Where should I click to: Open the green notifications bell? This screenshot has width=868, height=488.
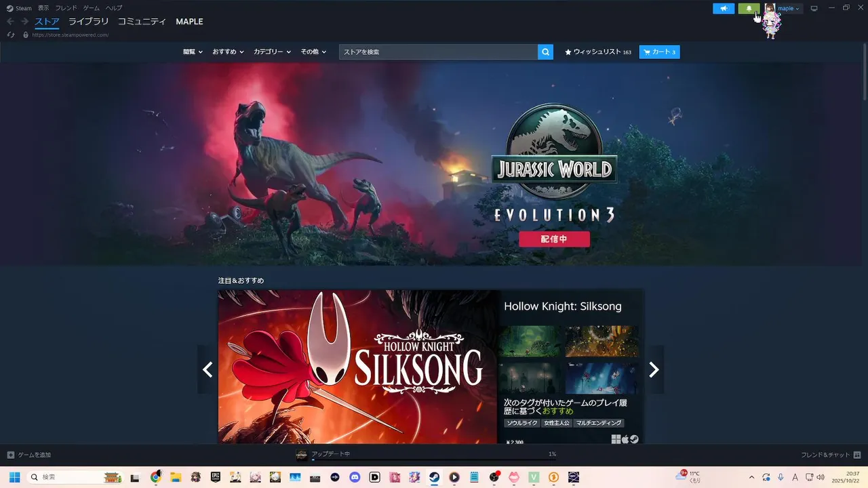[749, 8]
